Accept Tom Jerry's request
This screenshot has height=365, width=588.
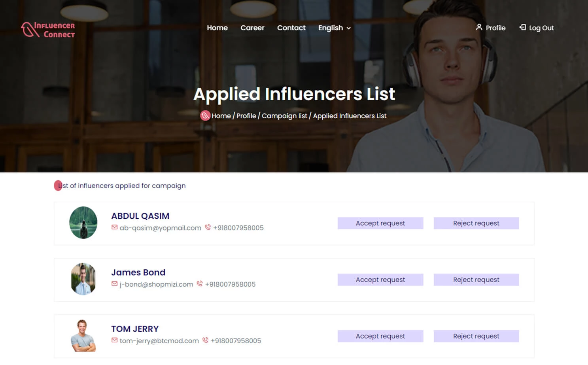click(x=380, y=336)
